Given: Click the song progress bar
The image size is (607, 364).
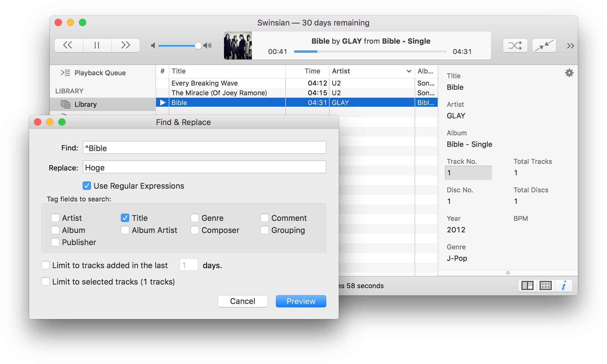Looking at the screenshot, I should click(370, 52).
